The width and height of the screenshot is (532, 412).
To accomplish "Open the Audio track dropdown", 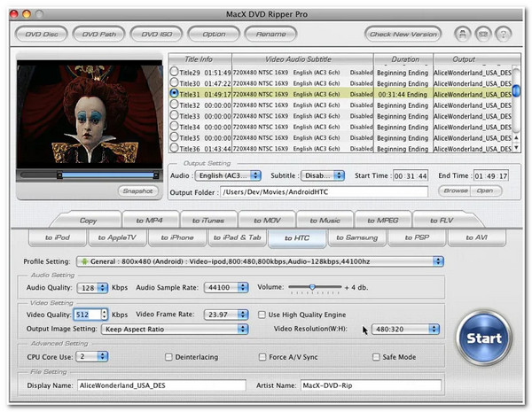I will [228, 175].
